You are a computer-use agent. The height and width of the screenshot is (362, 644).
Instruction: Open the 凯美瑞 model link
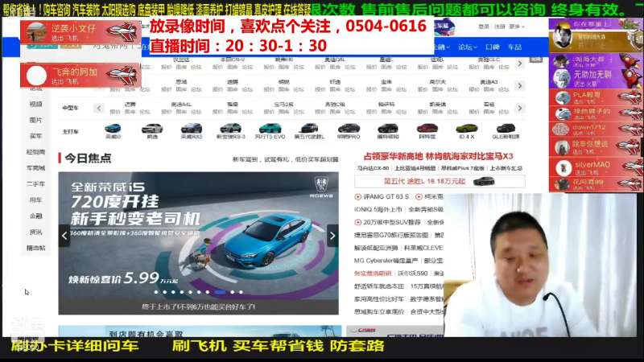(x=437, y=105)
